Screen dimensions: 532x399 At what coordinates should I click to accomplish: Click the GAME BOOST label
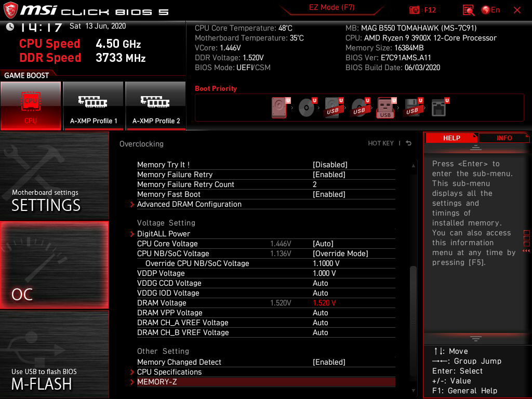(x=26, y=75)
